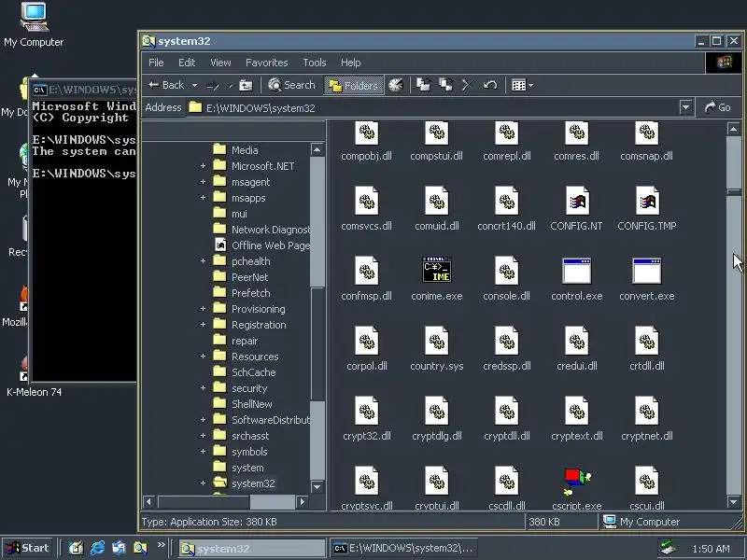Open the Edit menu

point(187,63)
